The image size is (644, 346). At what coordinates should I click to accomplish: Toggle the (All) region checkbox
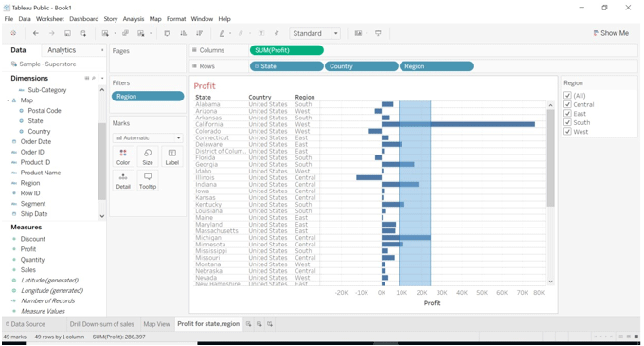pos(567,96)
